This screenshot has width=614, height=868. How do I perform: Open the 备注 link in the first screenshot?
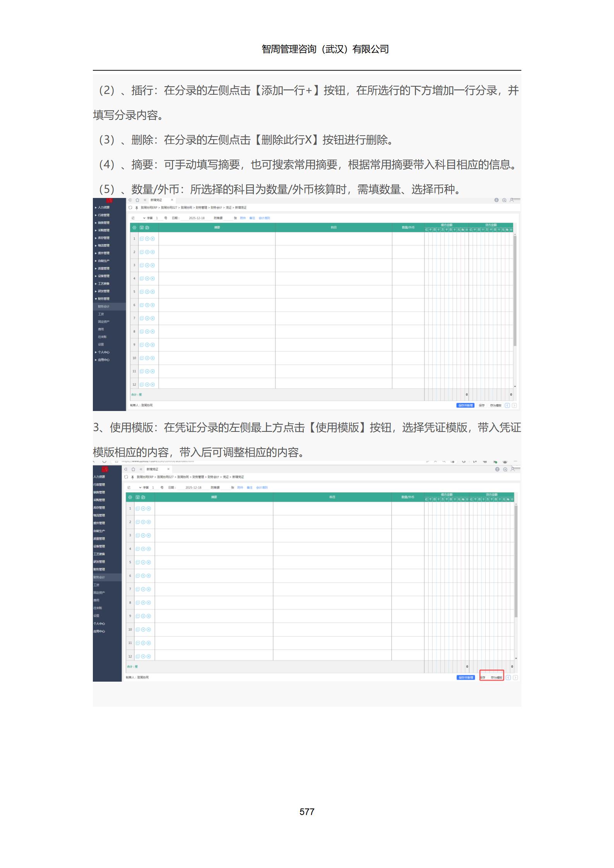pos(252,218)
